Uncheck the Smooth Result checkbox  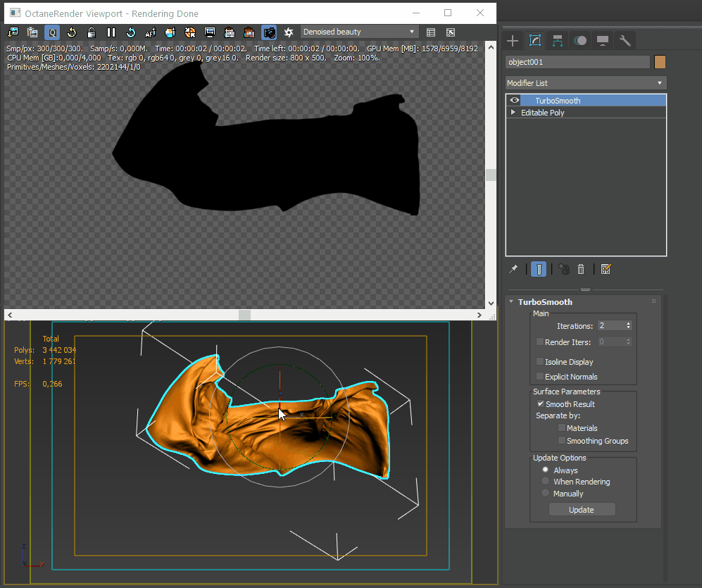540,404
